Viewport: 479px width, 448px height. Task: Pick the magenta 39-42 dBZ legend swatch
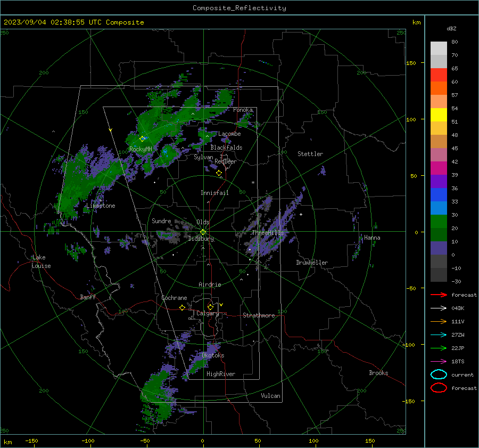[x=439, y=168]
